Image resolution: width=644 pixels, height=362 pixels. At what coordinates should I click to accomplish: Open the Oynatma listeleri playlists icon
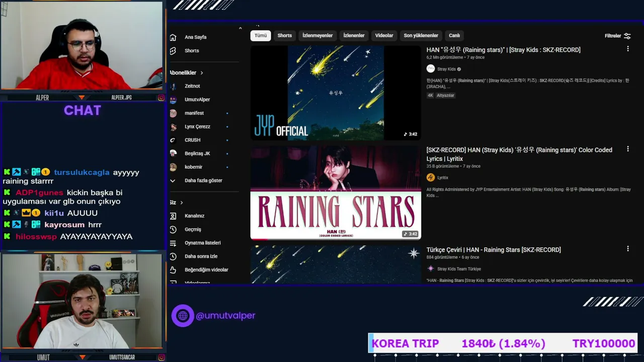[x=173, y=243]
